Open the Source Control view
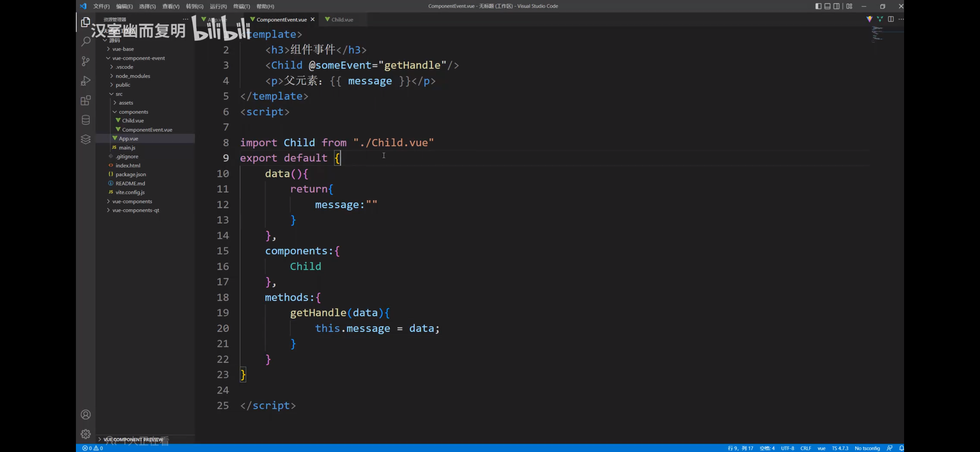The width and height of the screenshot is (980, 452). click(x=86, y=61)
